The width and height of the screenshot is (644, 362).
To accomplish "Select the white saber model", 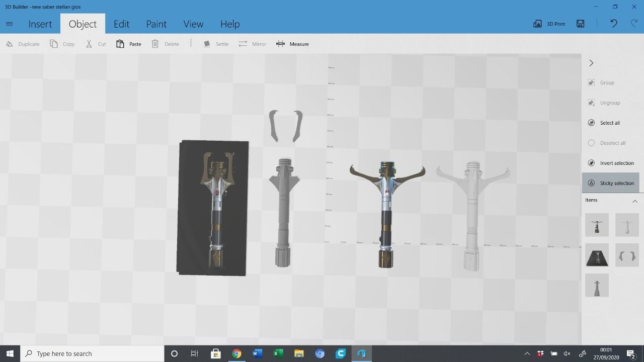I will pyautogui.click(x=472, y=216).
